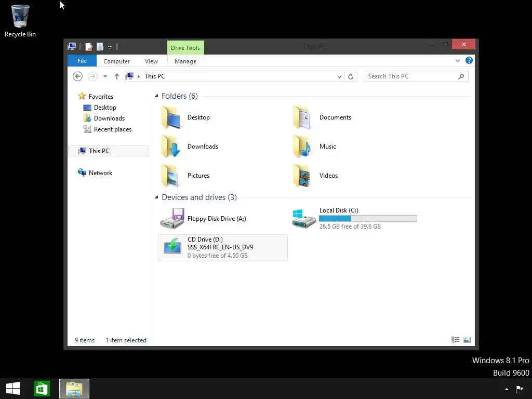Expand the address bar history dropdown
The width and height of the screenshot is (532, 399).
[339, 76]
